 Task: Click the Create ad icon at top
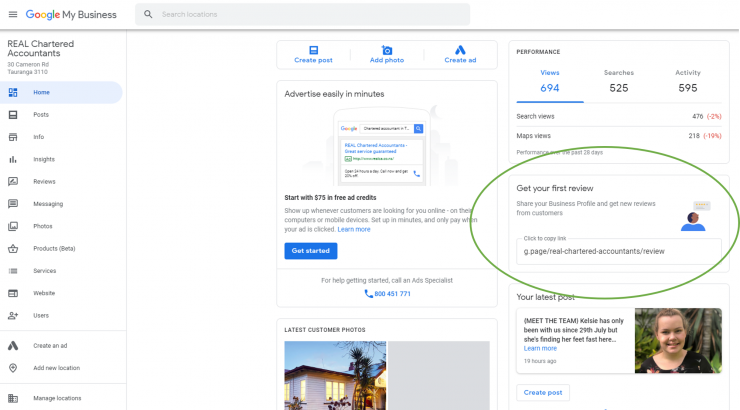pyautogui.click(x=460, y=50)
